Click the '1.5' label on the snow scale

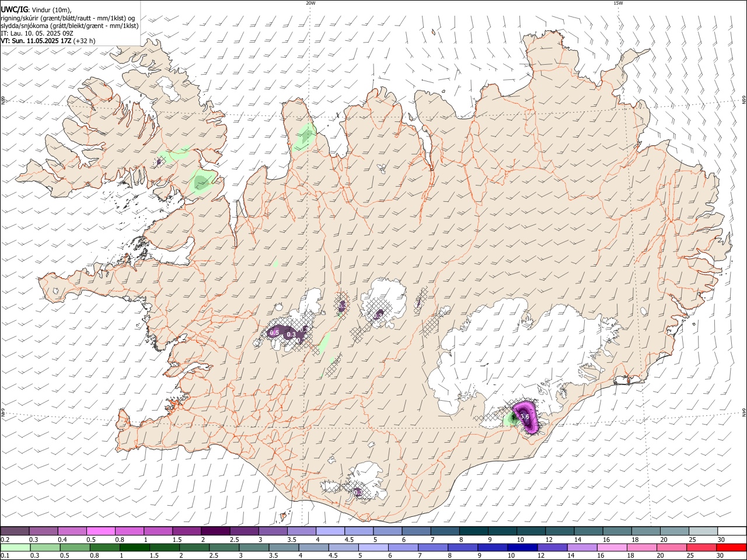176,540
